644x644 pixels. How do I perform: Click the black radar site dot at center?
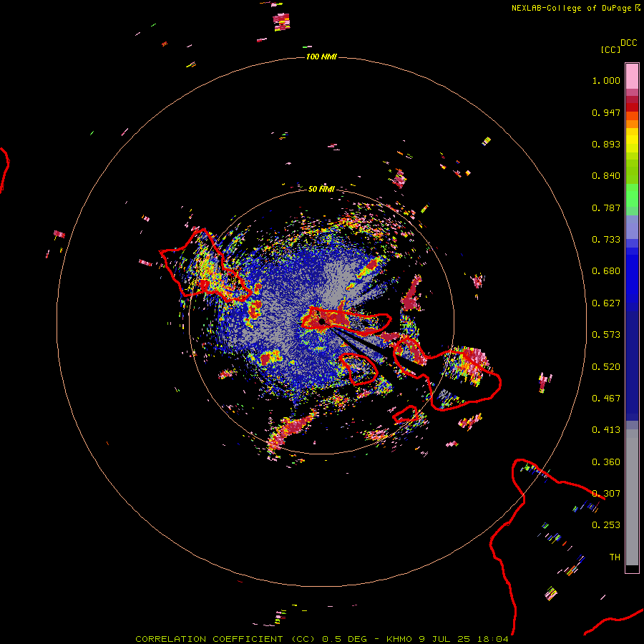pos(322,321)
